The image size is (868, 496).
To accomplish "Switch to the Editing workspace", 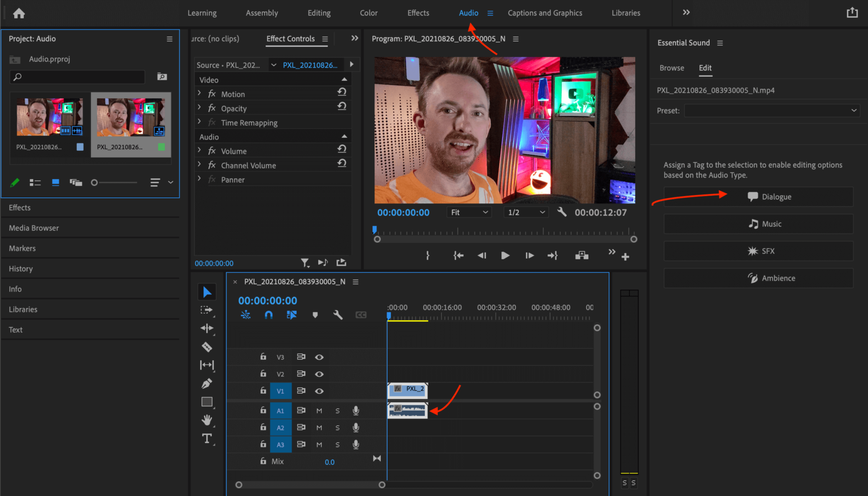I will pyautogui.click(x=319, y=13).
